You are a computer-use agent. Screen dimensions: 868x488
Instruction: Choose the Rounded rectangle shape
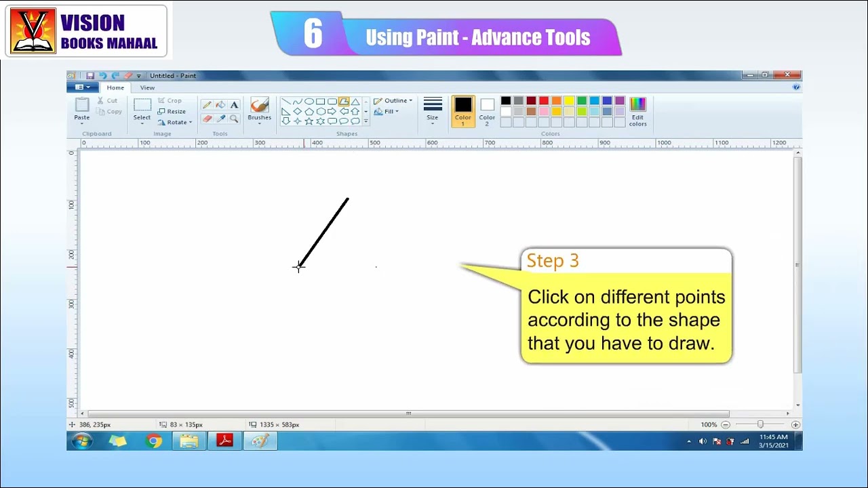coord(332,102)
